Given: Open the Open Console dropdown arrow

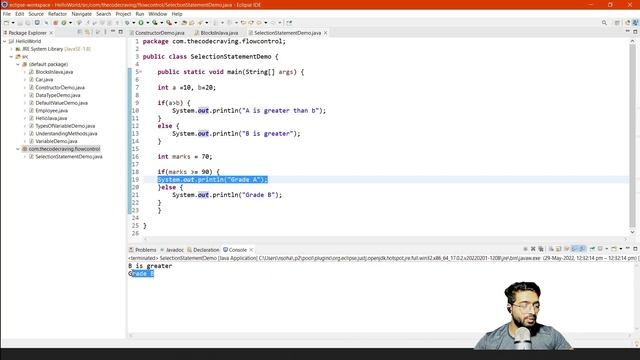Looking at the screenshot, I should 621,249.
